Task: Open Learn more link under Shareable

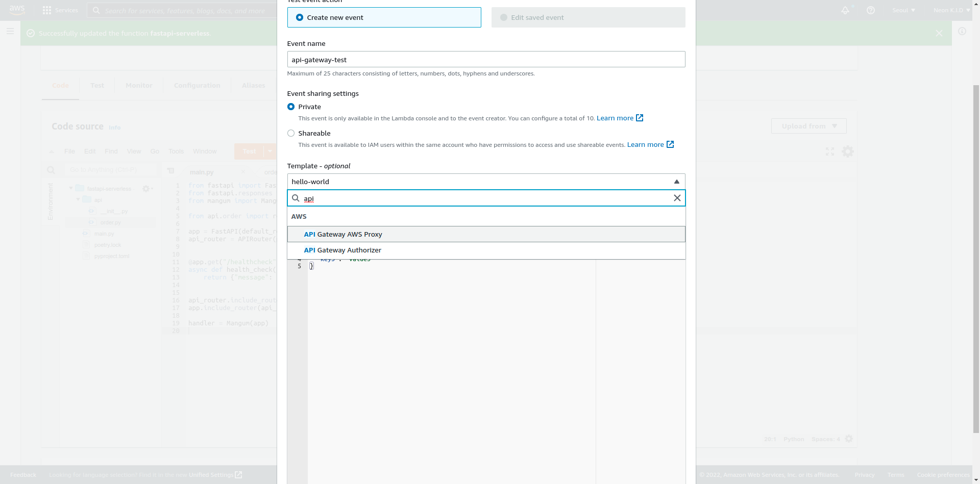Action: (646, 144)
